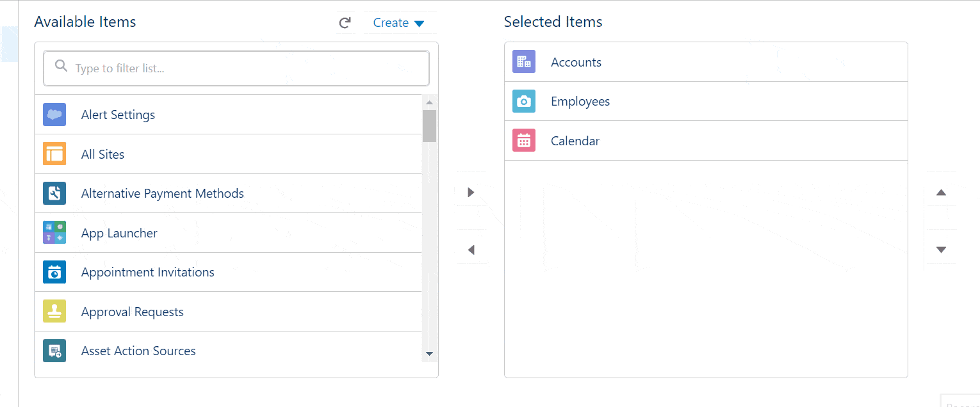Click the filter list input field
980x407 pixels.
point(236,67)
